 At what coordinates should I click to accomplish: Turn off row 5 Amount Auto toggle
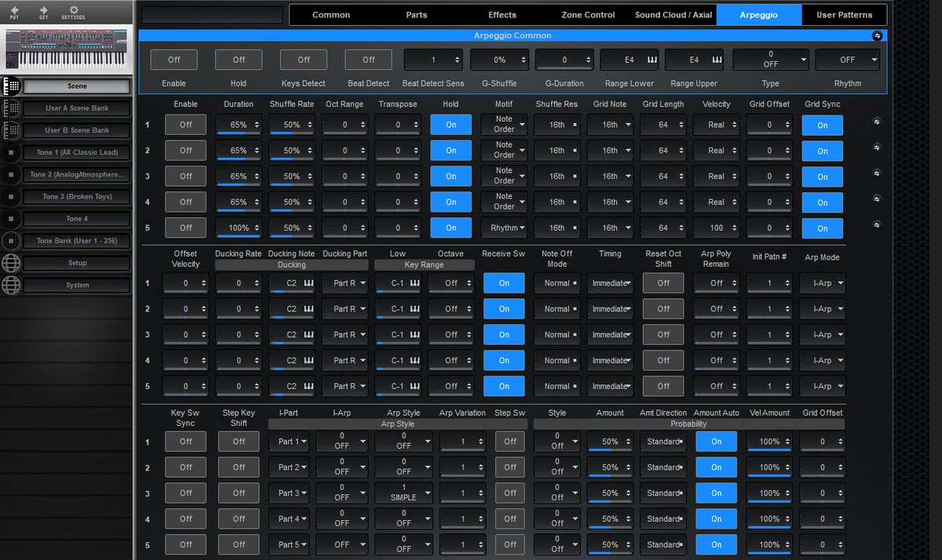click(x=716, y=545)
